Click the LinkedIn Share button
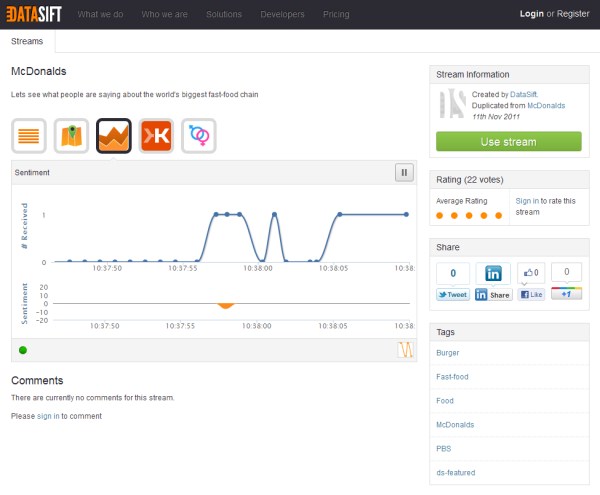Image resolution: width=600 pixels, height=495 pixels. tap(493, 295)
